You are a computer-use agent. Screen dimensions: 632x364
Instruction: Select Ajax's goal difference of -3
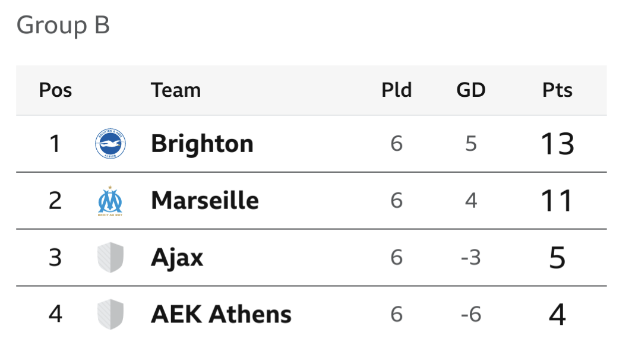point(471,258)
